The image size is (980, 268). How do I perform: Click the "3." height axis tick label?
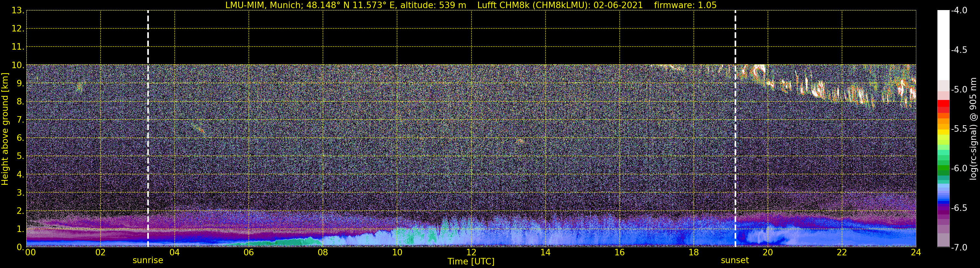(20, 193)
